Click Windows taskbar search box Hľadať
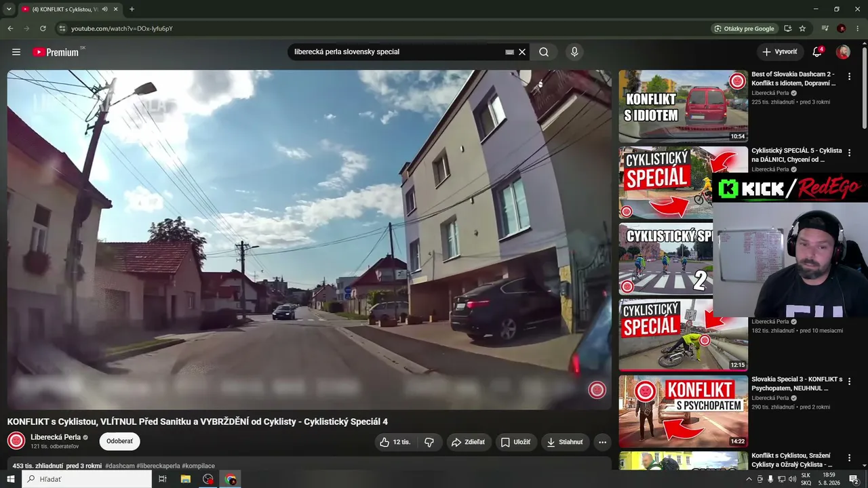 [x=87, y=479]
